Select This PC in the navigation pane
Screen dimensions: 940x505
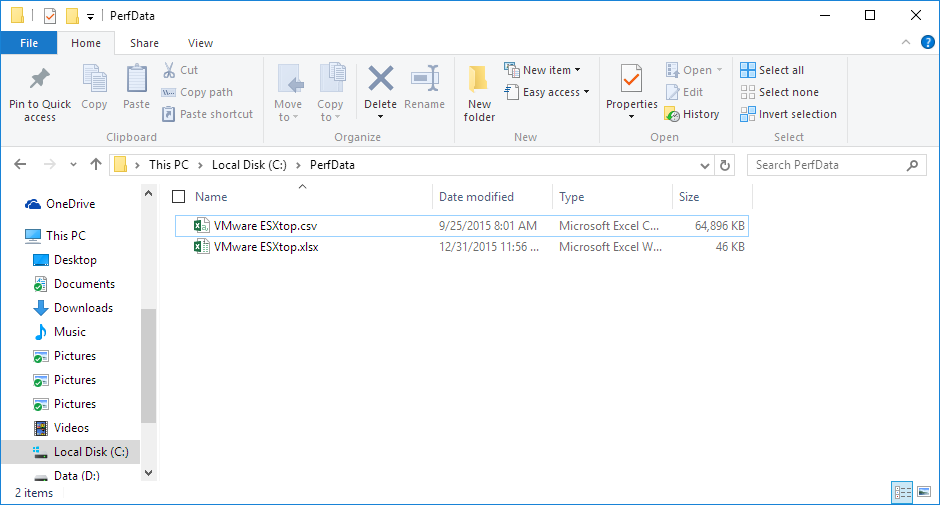coord(55,236)
